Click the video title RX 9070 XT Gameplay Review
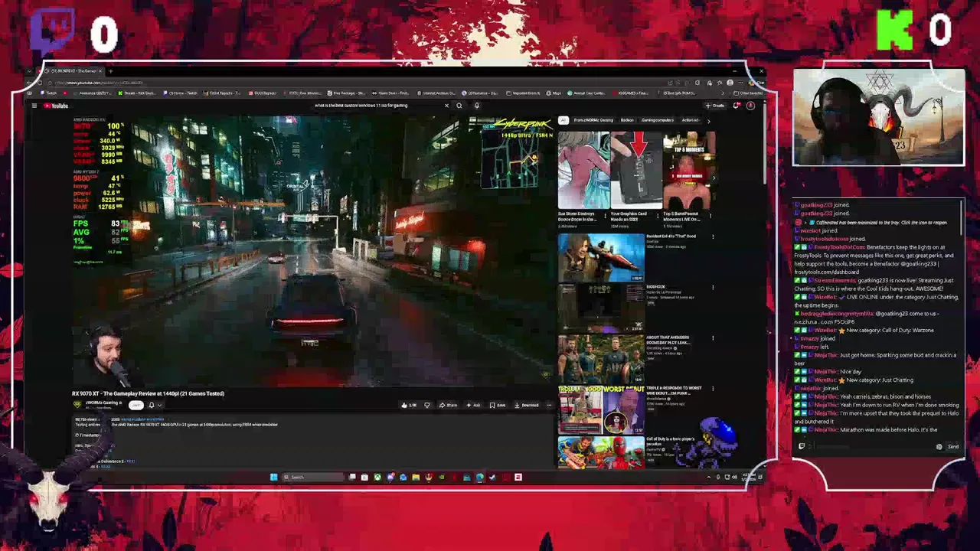The width and height of the screenshot is (980, 551). tap(149, 393)
